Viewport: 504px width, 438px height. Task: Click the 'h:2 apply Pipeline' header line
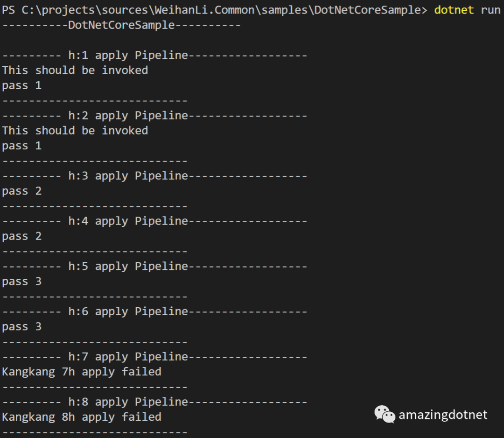(x=154, y=115)
